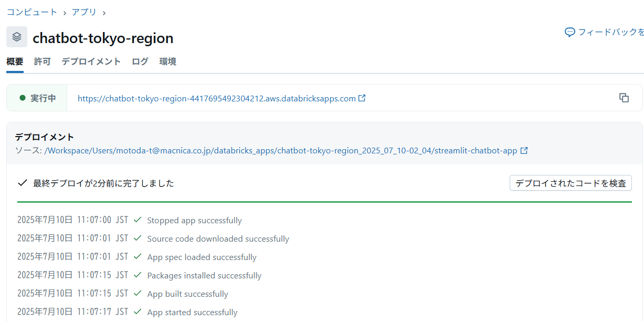The height and width of the screenshot is (322, 644).
Task: Open the chatbot-tokyo-region app URL link
Action: click(x=217, y=98)
